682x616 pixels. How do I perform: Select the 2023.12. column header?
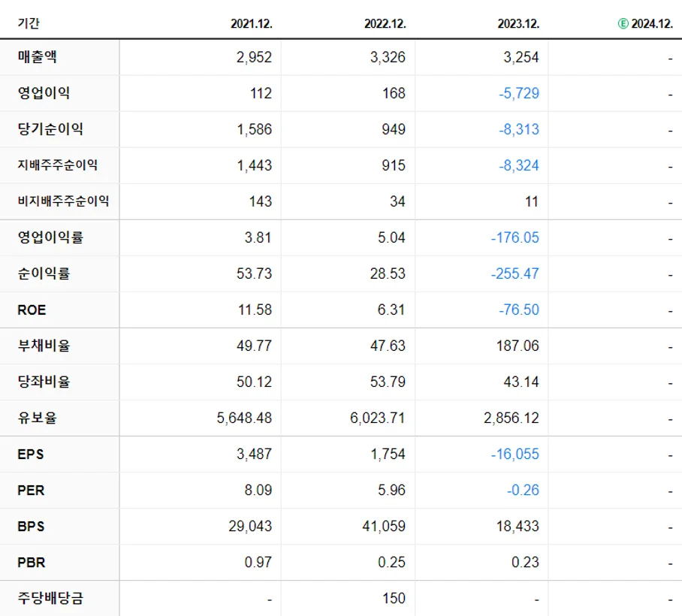[x=517, y=23]
